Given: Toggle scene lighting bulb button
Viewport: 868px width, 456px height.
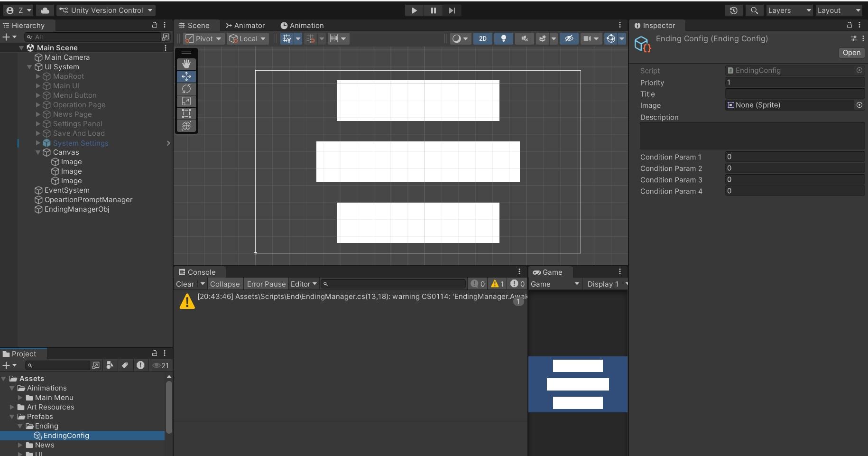Looking at the screenshot, I should pos(504,39).
